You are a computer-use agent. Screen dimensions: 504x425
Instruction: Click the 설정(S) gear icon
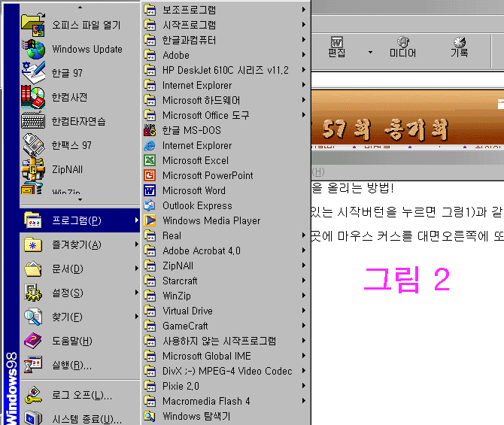(33, 293)
